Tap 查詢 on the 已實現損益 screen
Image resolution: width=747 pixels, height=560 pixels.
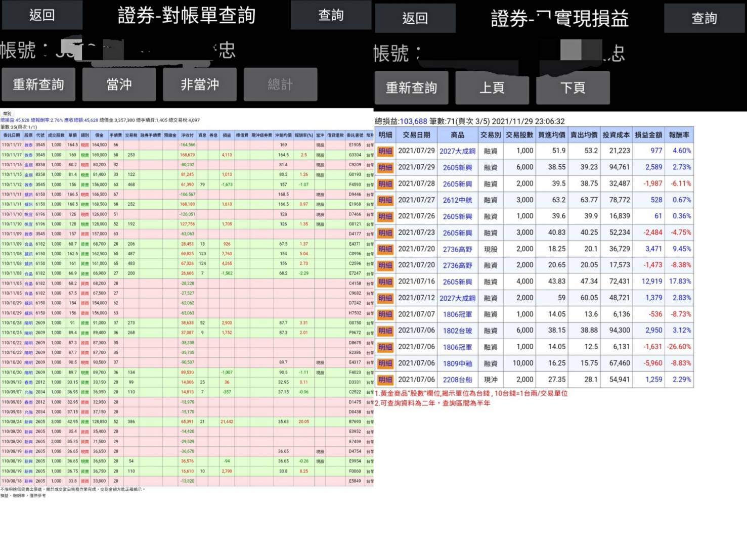(705, 18)
